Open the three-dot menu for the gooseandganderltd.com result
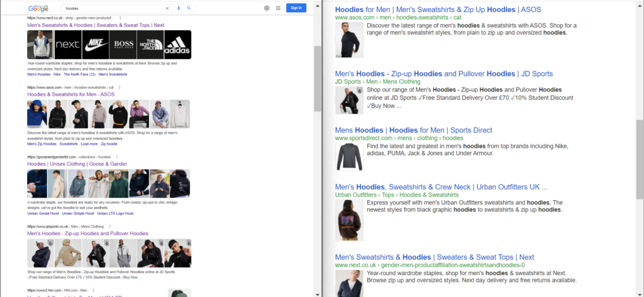The height and width of the screenshot is (297, 644). (116, 157)
